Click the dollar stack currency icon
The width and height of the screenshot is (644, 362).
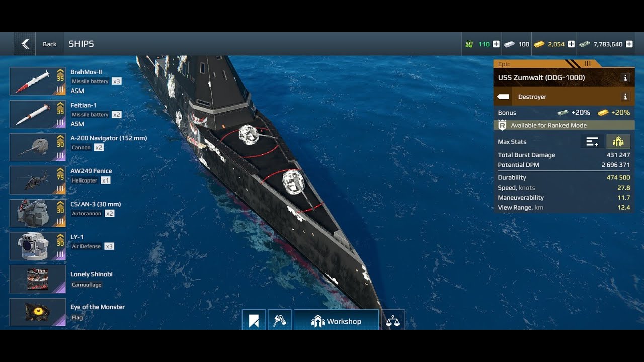(584, 44)
